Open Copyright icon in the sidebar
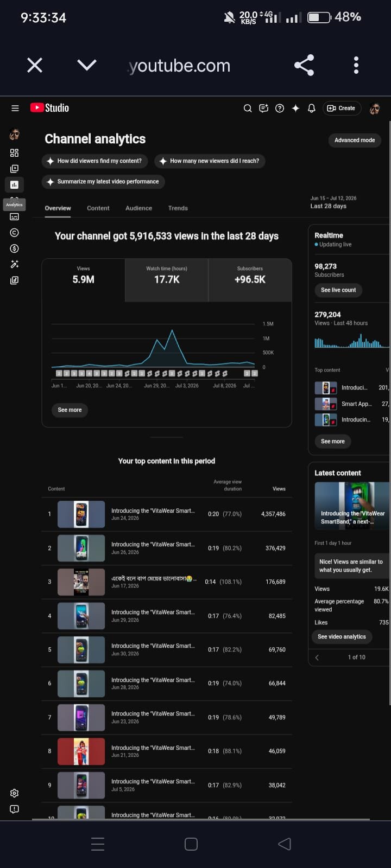The image size is (391, 868). [x=15, y=232]
